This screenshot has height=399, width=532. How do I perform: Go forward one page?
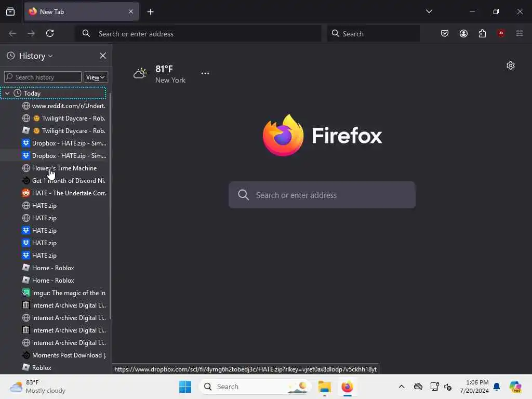pyautogui.click(x=31, y=33)
